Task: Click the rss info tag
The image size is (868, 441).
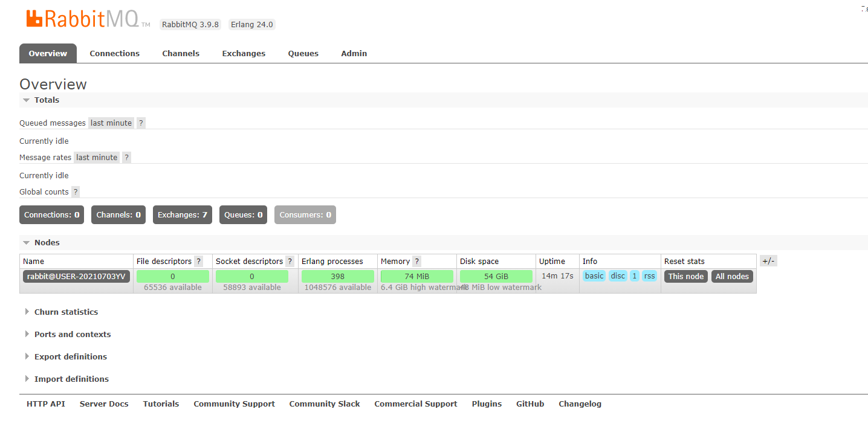Action: 650,276
